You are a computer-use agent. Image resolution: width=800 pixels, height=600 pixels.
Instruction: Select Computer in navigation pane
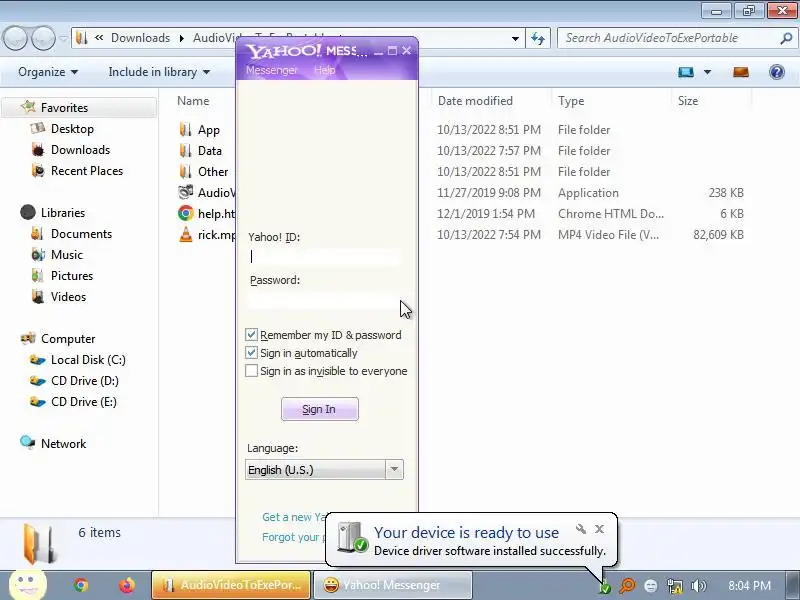[68, 338]
